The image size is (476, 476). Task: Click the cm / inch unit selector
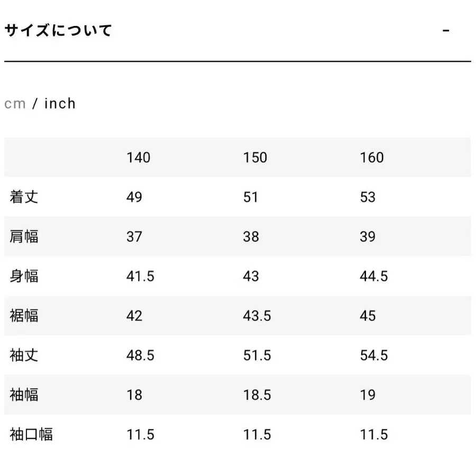click(x=39, y=104)
